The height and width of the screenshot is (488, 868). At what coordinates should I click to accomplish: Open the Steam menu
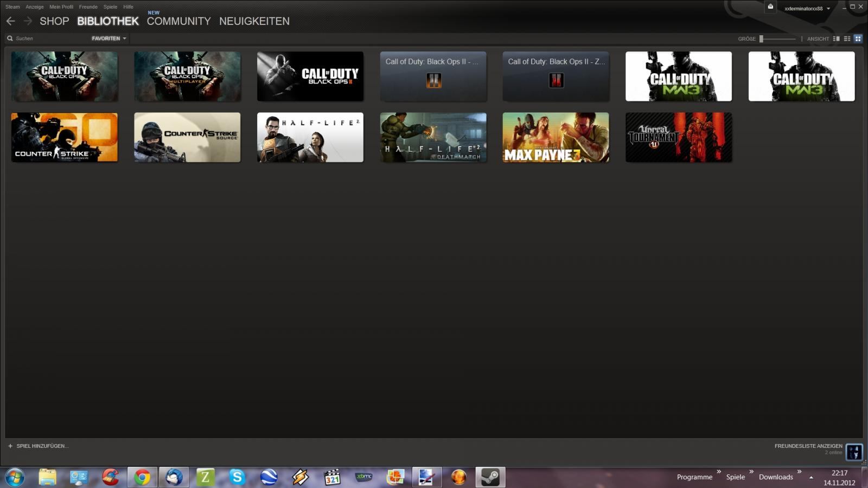point(12,7)
